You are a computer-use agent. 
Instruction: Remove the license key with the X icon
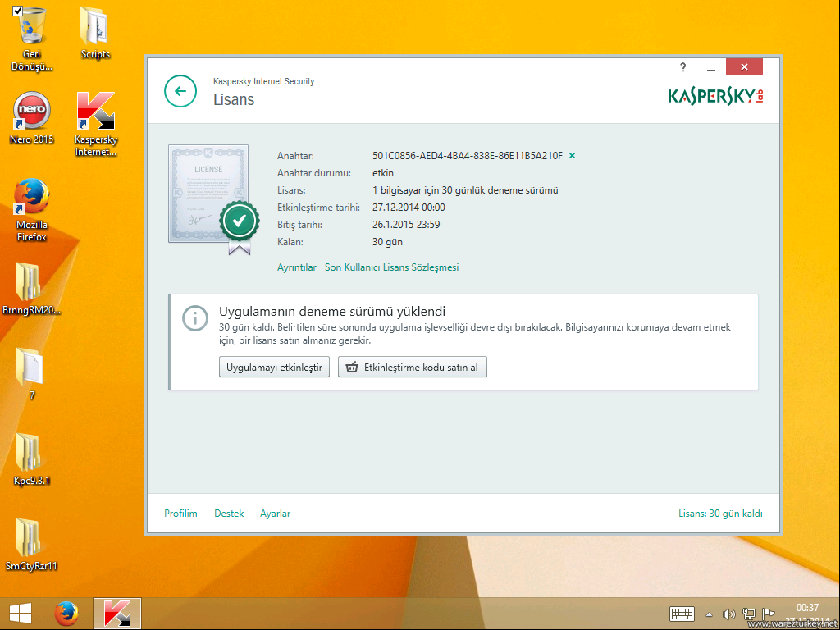tap(573, 155)
